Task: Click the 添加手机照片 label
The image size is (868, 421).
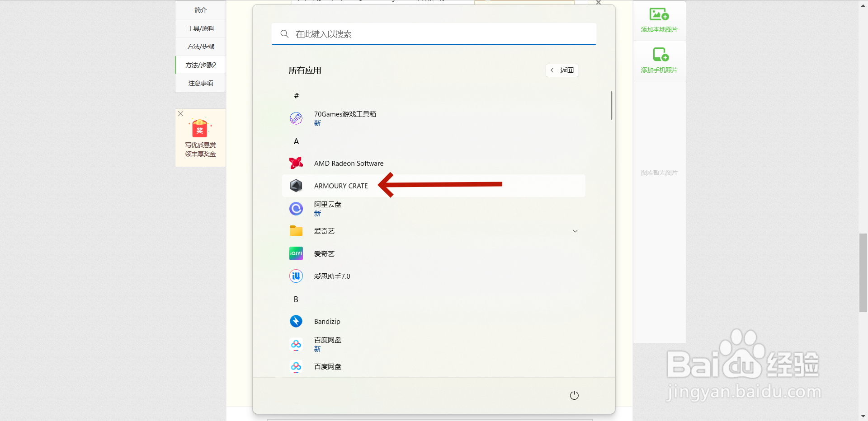Action: click(x=659, y=70)
